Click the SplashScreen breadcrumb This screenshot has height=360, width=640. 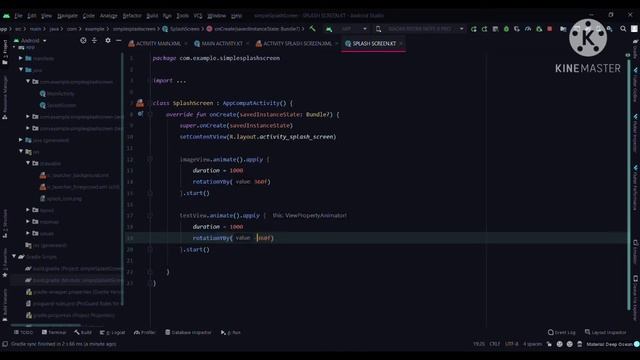181,29
